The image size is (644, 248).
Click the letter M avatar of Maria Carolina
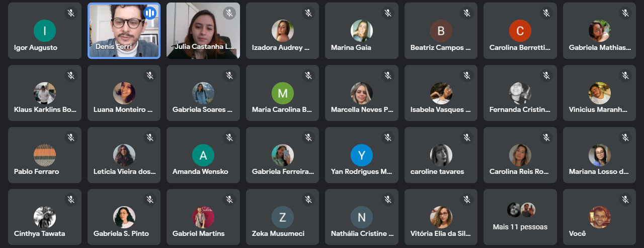pos(283,93)
